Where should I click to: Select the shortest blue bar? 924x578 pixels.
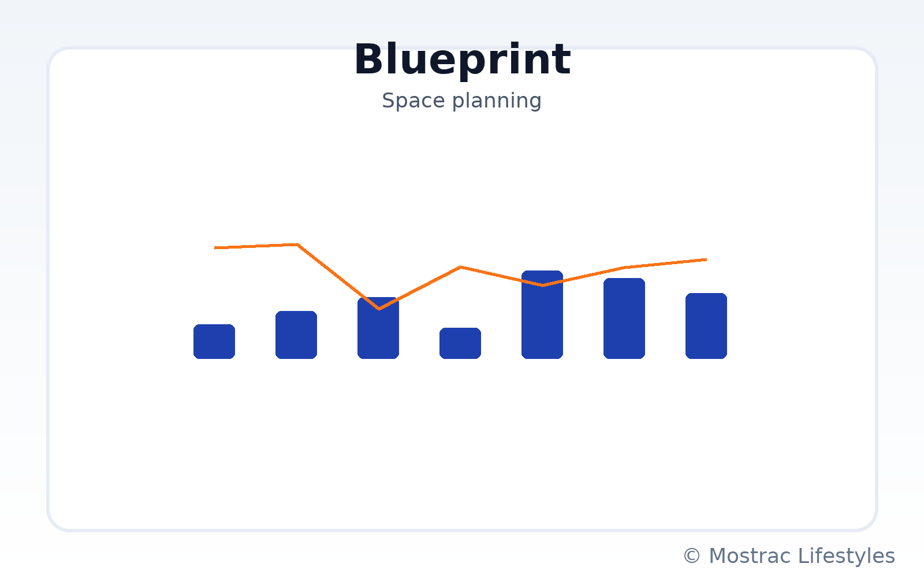pyautogui.click(x=460, y=343)
